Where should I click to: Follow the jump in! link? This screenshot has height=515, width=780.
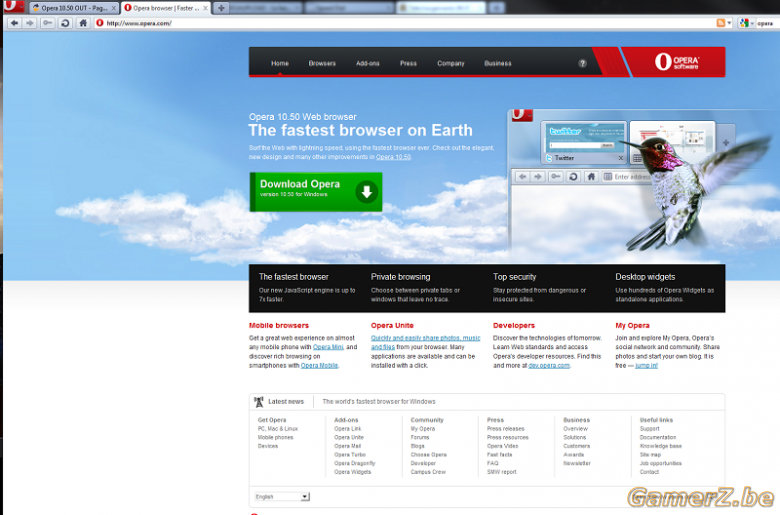coord(646,365)
